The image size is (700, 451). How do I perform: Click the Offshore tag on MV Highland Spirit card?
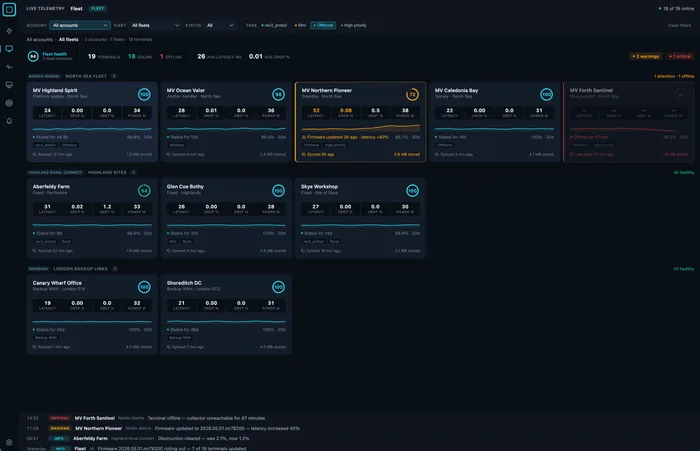tap(69, 145)
